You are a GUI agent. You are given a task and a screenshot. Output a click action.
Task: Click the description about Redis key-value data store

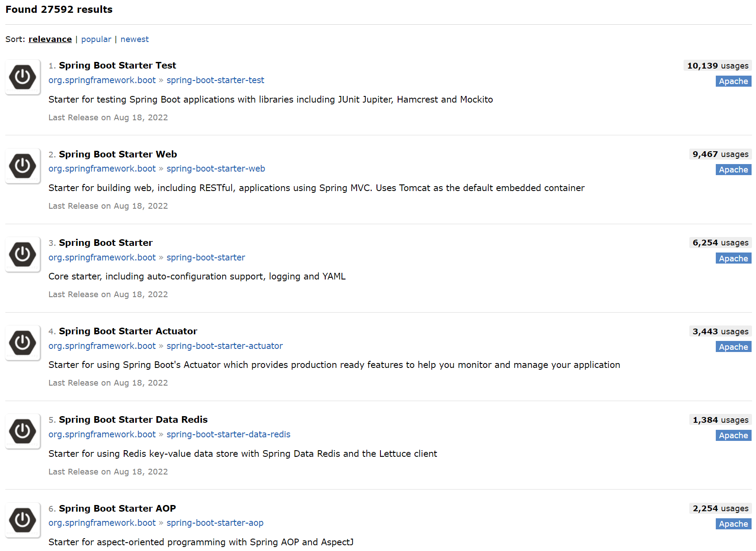243,454
